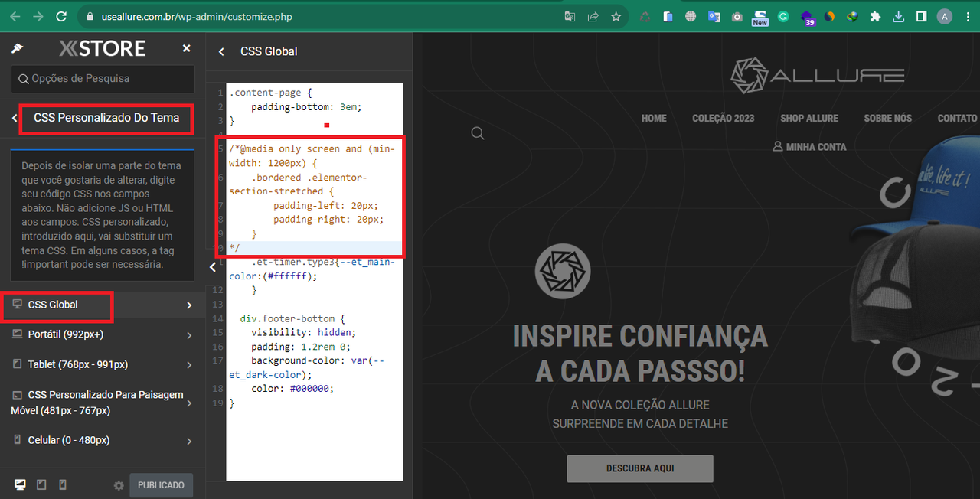Screen dimensions: 980x499
Task: Click the Allure logo in preview
Action: 817,75
